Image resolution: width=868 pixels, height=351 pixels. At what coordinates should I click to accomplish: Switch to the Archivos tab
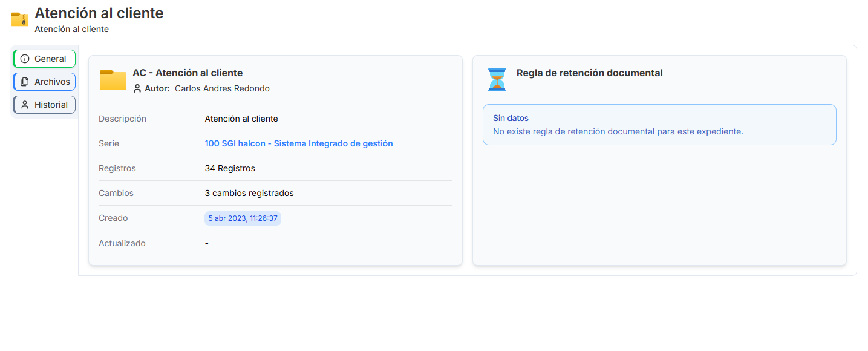point(44,82)
